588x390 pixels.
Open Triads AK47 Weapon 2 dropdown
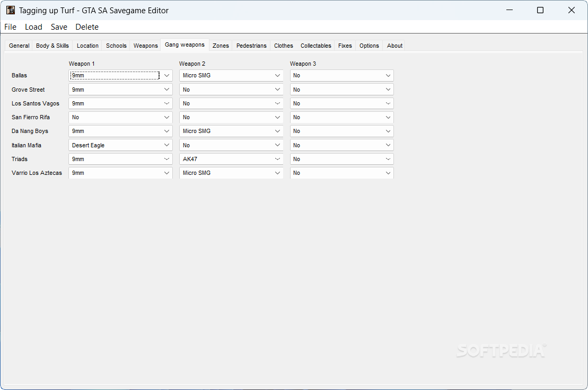(231, 159)
